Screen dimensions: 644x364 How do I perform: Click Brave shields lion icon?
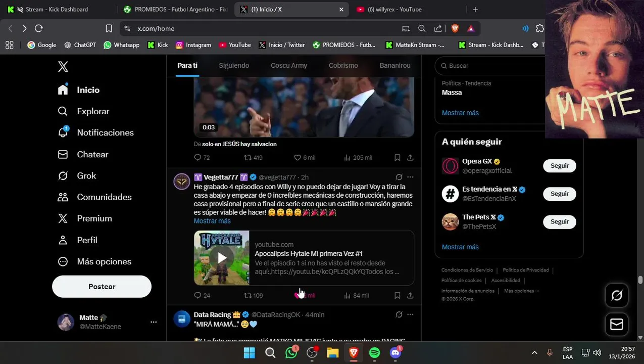tap(455, 28)
